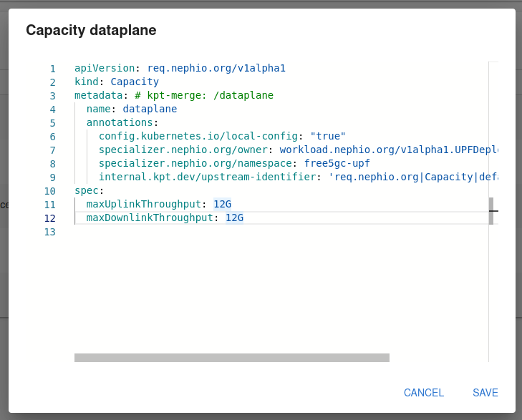Click the name value 'dataplane'
522x420 pixels.
tap(150, 109)
